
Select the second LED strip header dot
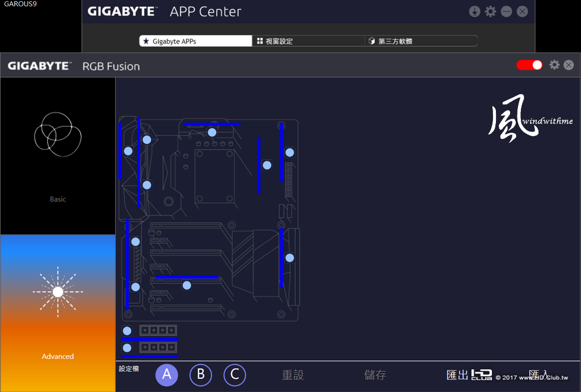coord(127,348)
